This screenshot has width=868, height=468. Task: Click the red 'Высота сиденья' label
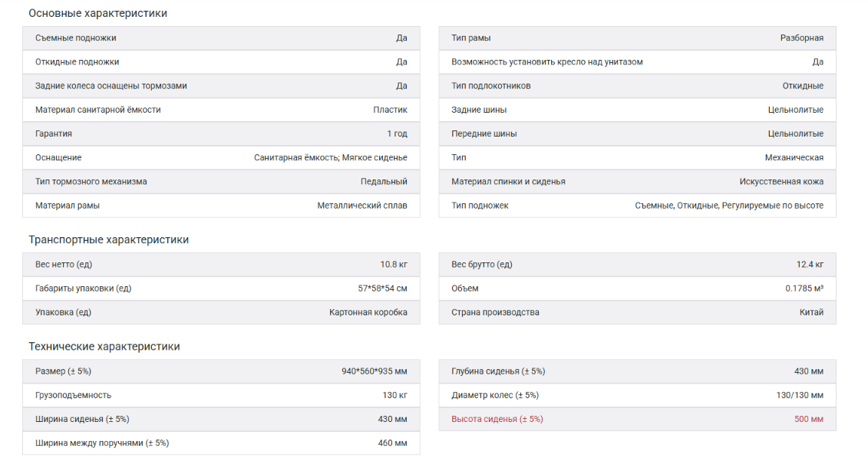click(497, 419)
